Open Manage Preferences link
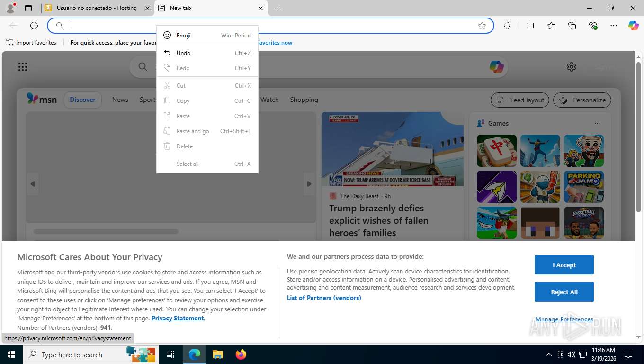This screenshot has height=364, width=644. point(564,319)
